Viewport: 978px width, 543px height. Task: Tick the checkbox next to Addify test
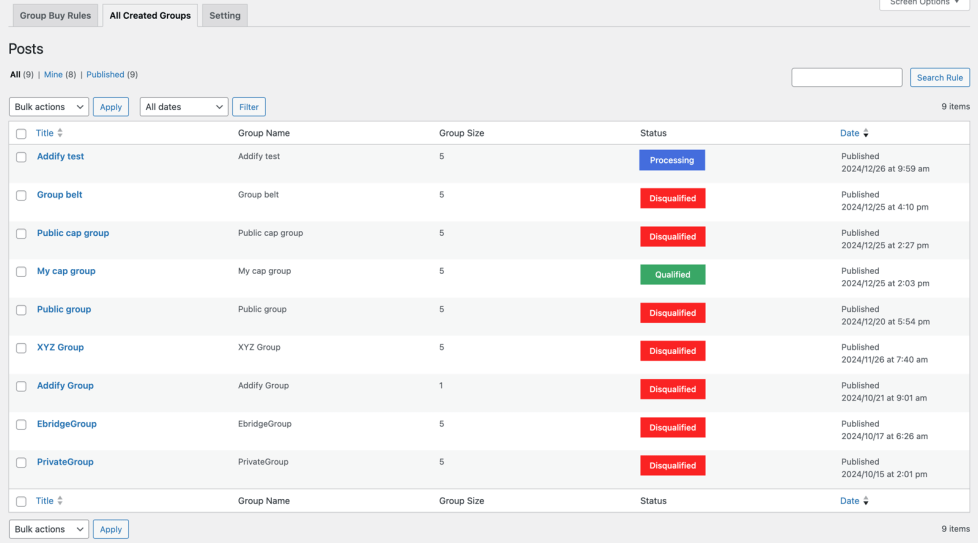(21, 157)
